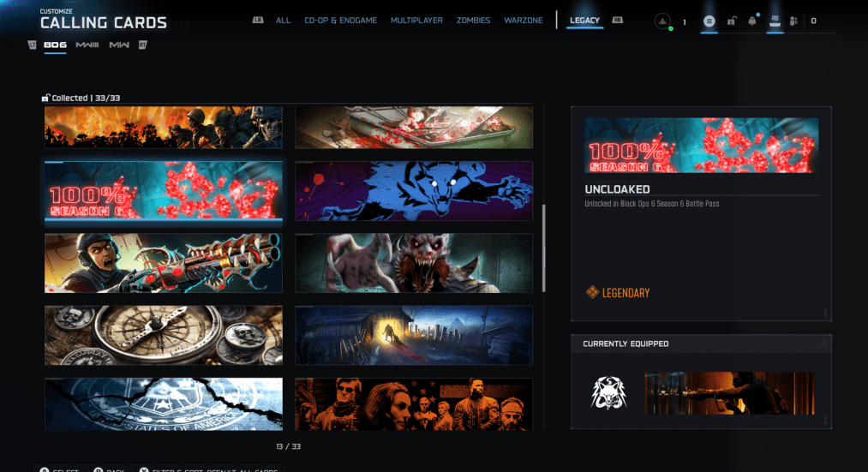Go to the Warzone tab
This screenshot has width=868, height=472.
pyautogui.click(x=524, y=21)
